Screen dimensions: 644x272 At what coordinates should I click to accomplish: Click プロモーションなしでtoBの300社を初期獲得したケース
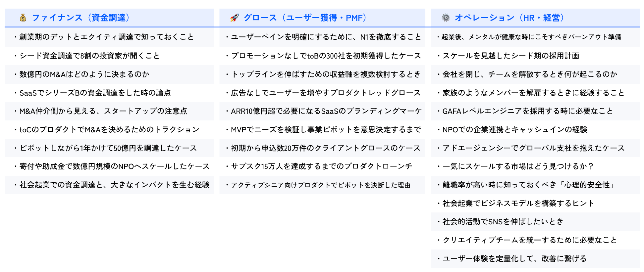[322, 56]
